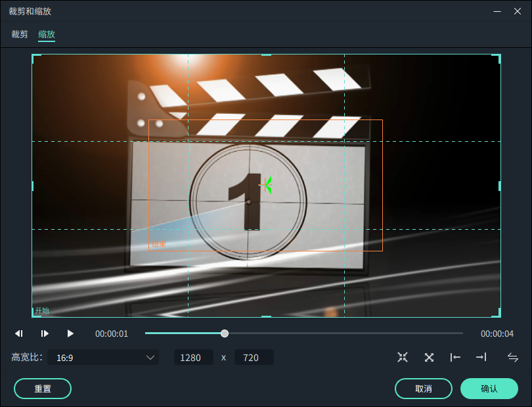The width and height of the screenshot is (532, 407).
Task: Step forward to the next frame
Action: click(45, 333)
